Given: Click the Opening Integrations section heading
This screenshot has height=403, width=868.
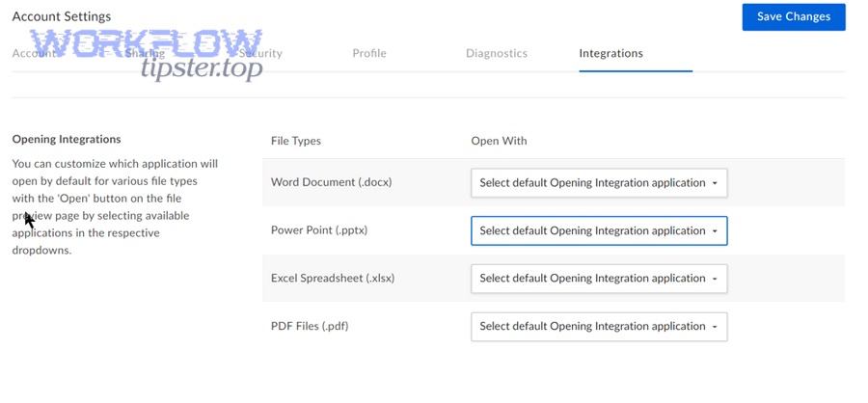Looking at the screenshot, I should pyautogui.click(x=67, y=140).
